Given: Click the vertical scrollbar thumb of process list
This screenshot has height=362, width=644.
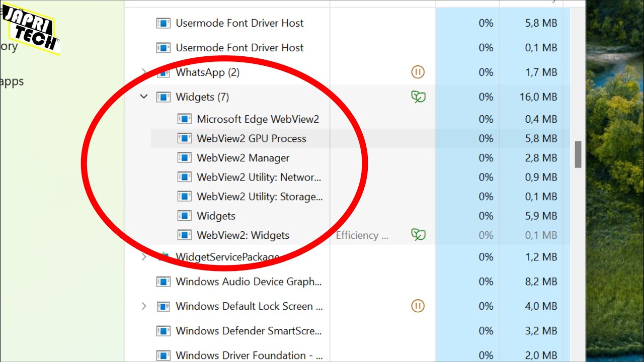Looking at the screenshot, I should 579,154.
